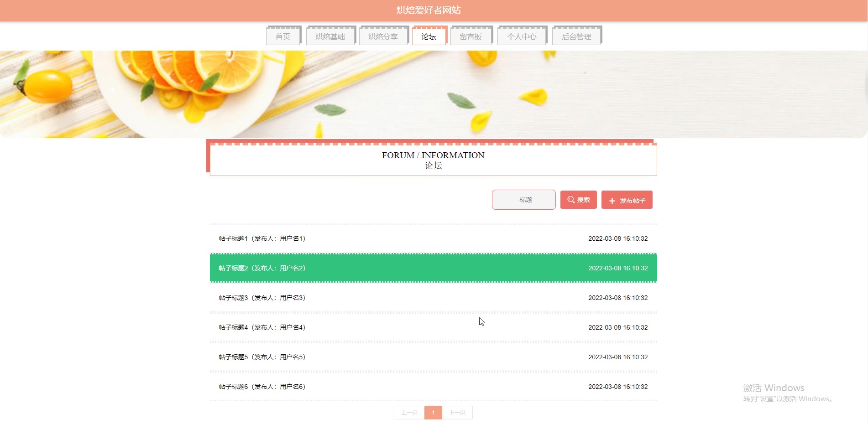Click the 下一页 pagination button

(457, 413)
